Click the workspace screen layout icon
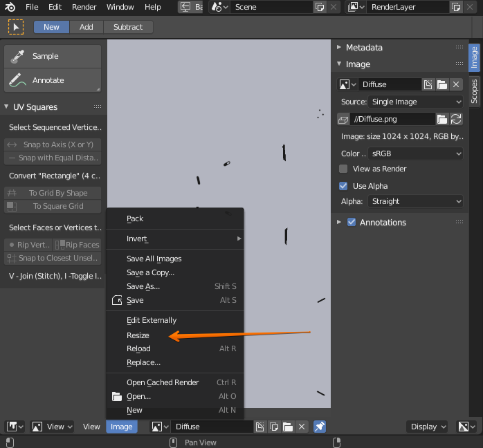Screen dimensions: 483x448 pyautogui.click(x=185, y=7)
